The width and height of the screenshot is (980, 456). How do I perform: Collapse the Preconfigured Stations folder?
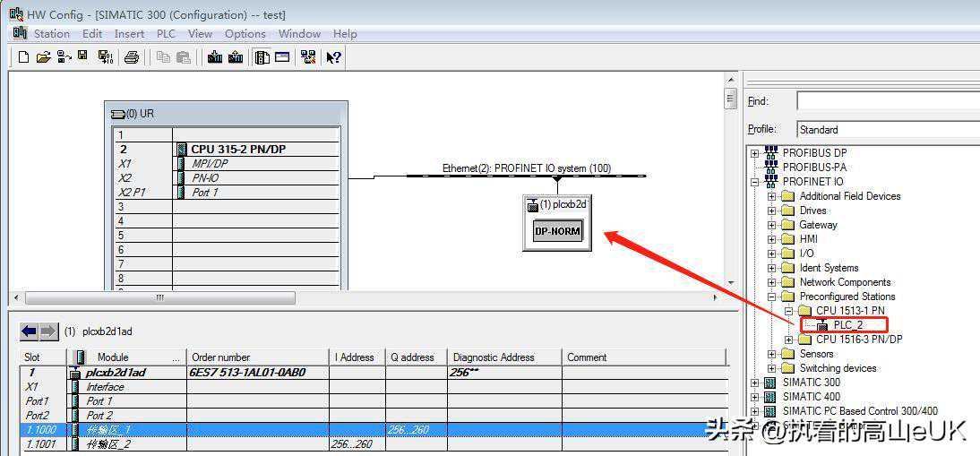(x=772, y=297)
